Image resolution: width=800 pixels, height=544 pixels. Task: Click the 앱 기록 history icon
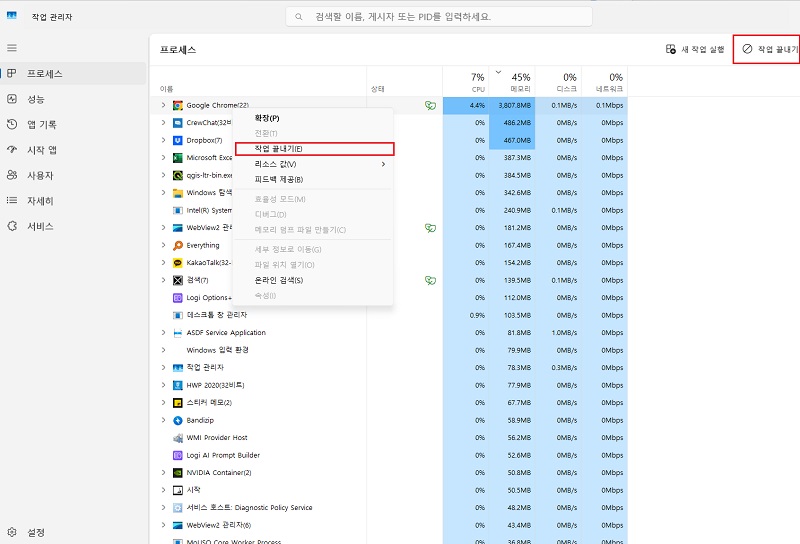pos(12,124)
